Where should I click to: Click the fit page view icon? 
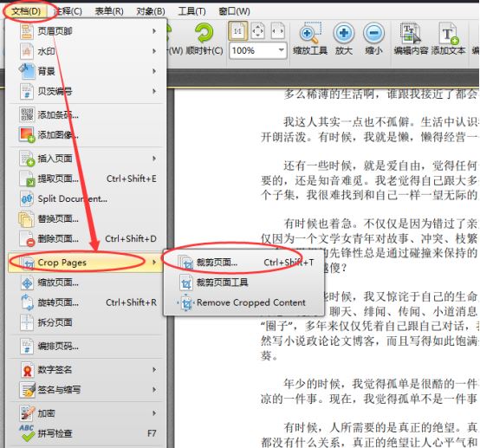click(257, 31)
